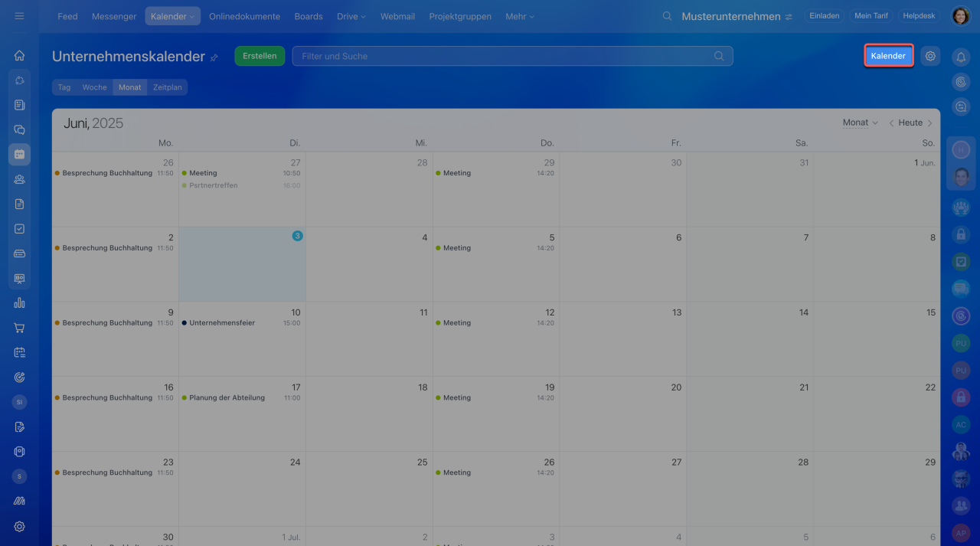The width and height of the screenshot is (980, 546).
Task: Switch to Woche view tab
Action: 95,87
